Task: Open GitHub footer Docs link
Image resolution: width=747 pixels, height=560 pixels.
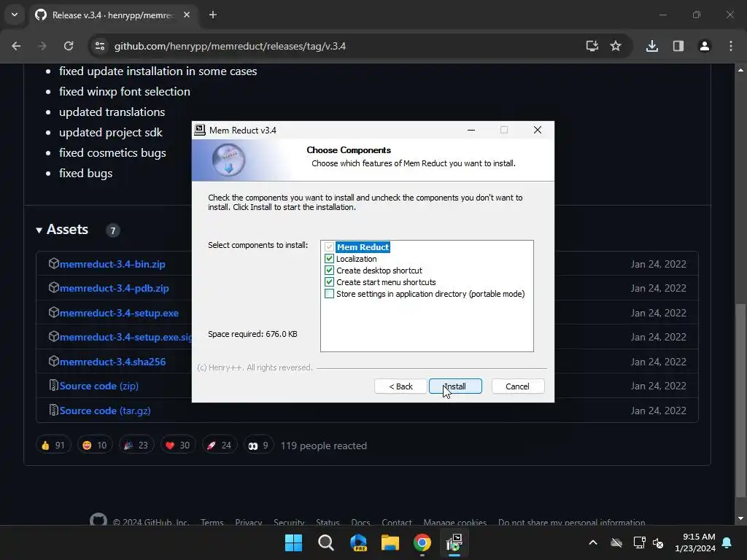Action: coord(360,522)
